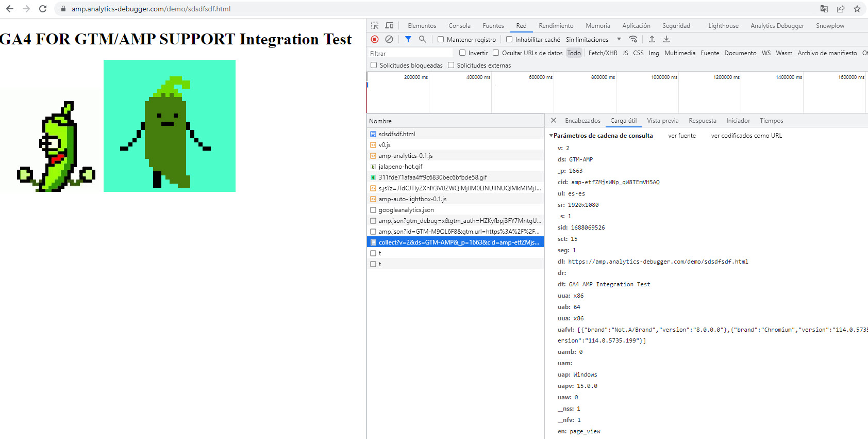Activate the inspect element selector tool
Viewport: 868px width, 439px height.
375,25
